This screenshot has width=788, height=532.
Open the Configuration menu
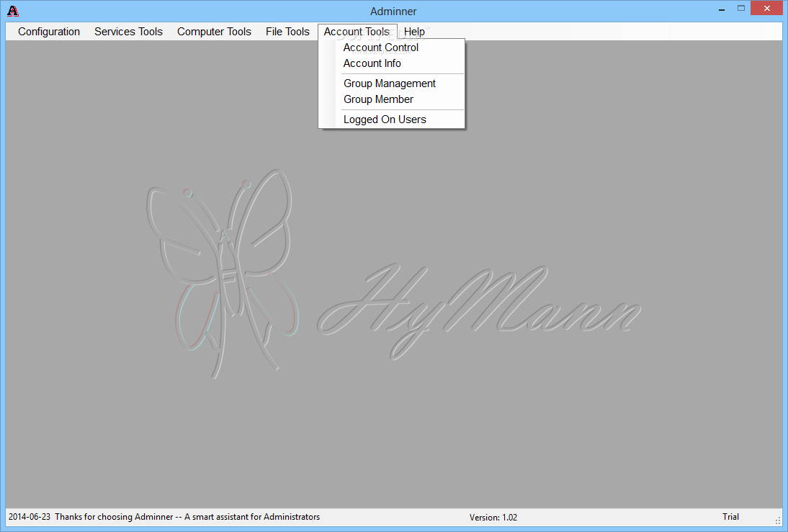point(49,32)
